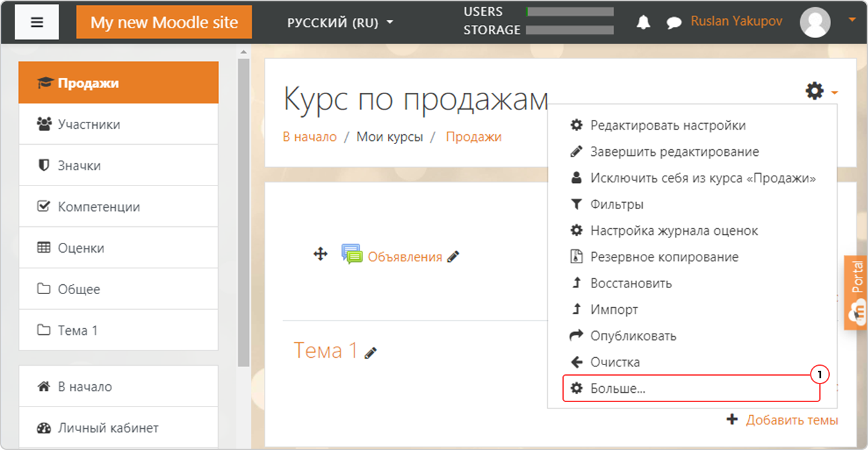Viewport: 868px width, 450px height.
Task: Open the course gear actions dropdown
Action: 821,91
